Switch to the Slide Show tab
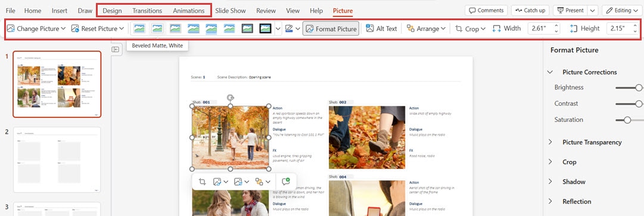This screenshot has width=644, height=216. [231, 11]
